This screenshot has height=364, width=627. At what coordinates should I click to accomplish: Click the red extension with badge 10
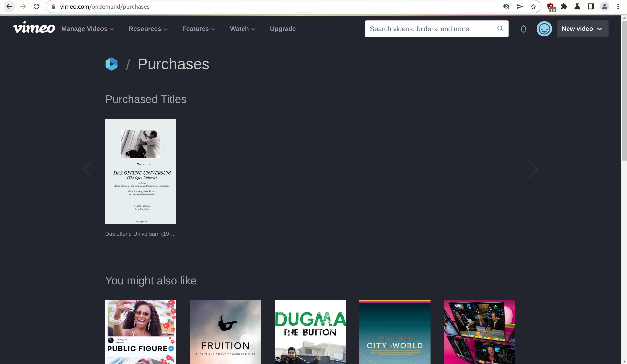[551, 7]
